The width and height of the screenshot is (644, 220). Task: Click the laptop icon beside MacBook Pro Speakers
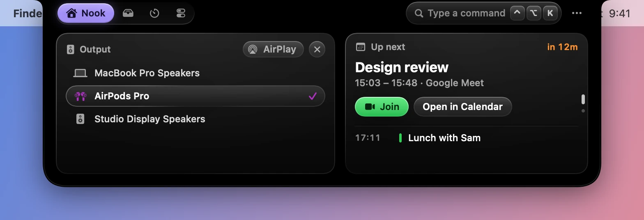click(80, 73)
